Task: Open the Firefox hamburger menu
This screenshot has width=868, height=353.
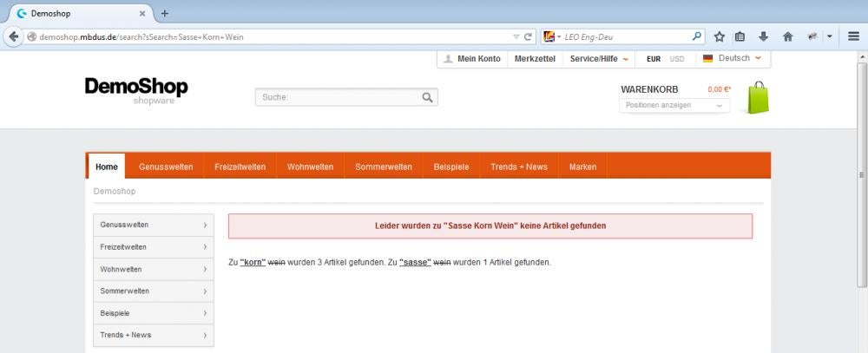Action: [853, 36]
